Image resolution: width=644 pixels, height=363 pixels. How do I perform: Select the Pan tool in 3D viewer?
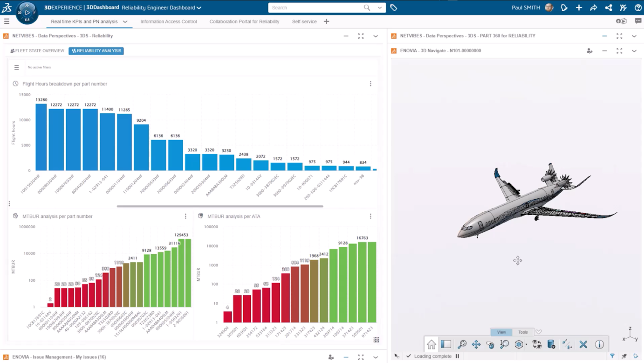pos(476,344)
